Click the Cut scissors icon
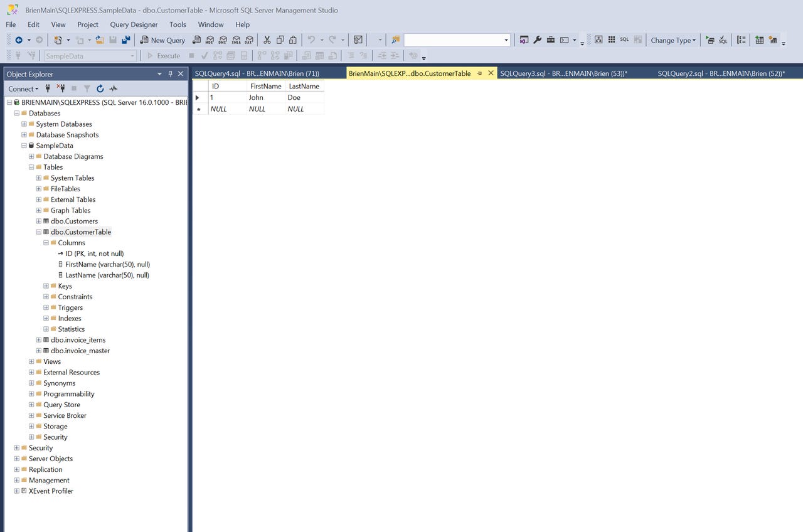Image resolution: width=803 pixels, height=532 pixels. (x=267, y=40)
